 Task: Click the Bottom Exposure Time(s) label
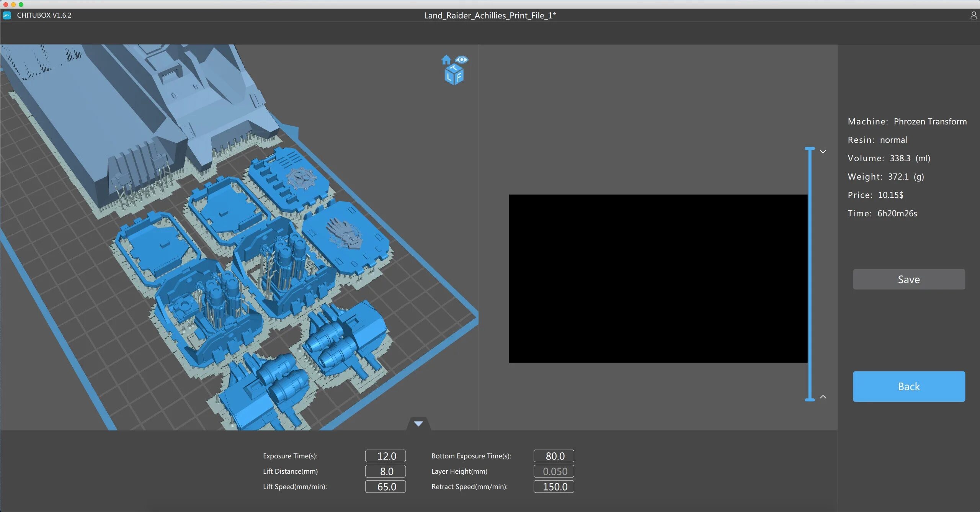tap(471, 456)
